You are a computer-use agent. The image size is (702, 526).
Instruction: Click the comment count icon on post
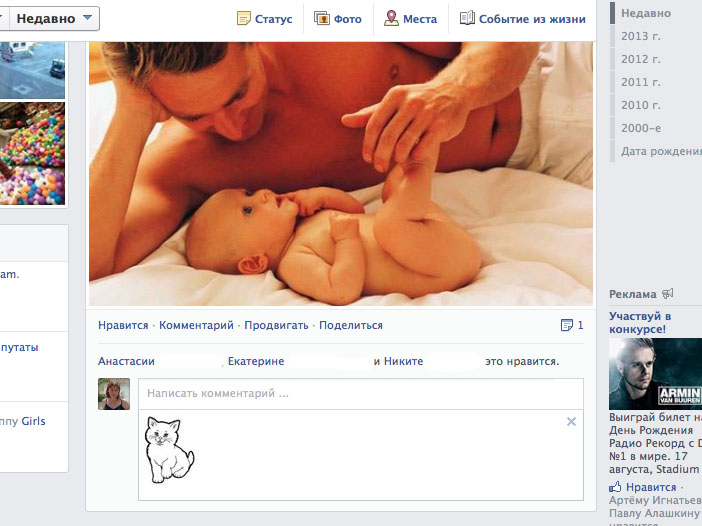567,325
